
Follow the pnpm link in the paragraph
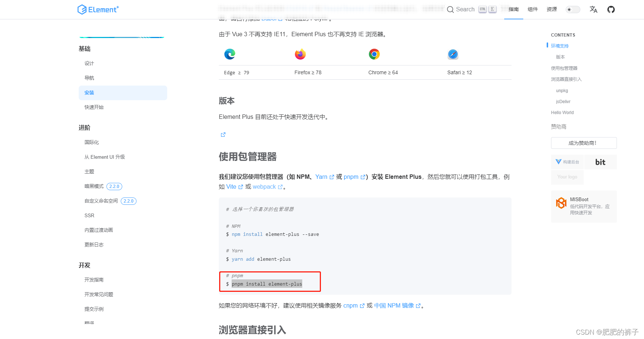click(354, 177)
